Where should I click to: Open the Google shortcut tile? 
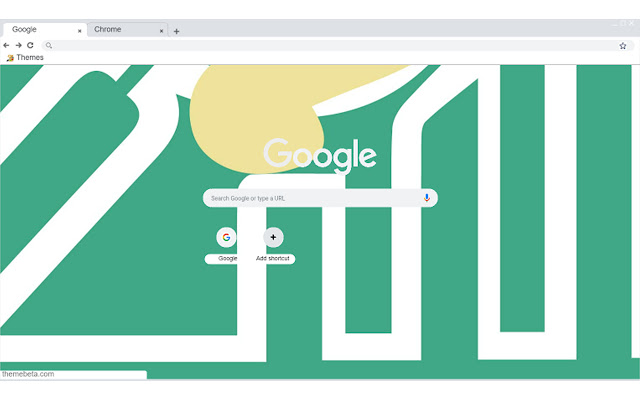point(226,237)
